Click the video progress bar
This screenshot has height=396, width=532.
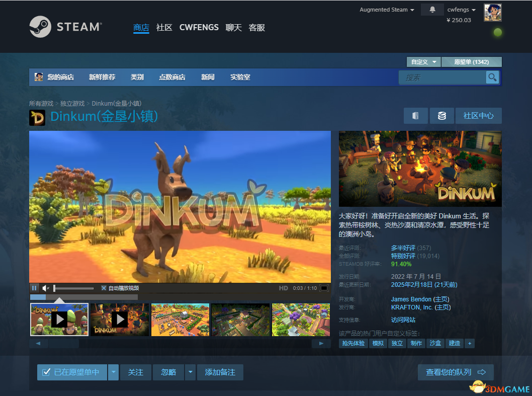tap(84, 297)
